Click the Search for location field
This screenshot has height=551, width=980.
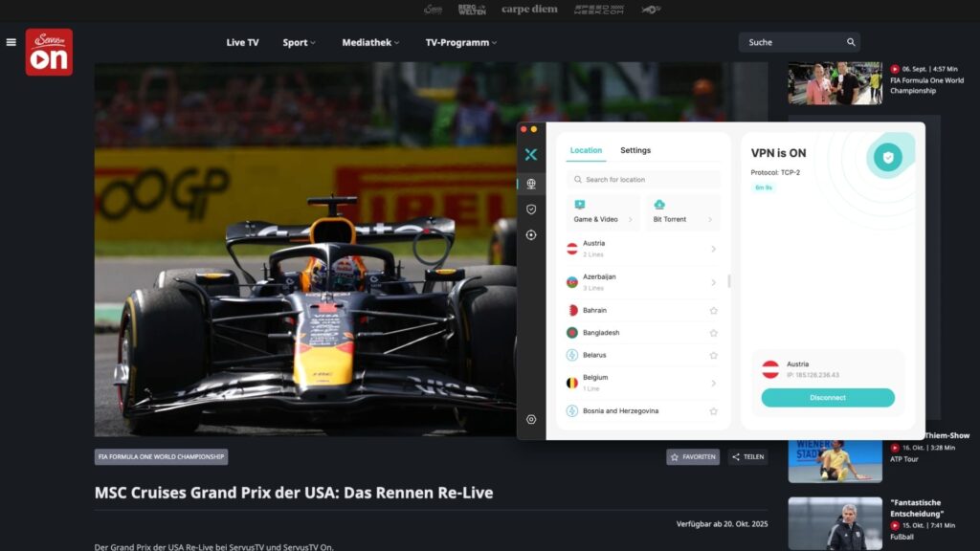643,179
